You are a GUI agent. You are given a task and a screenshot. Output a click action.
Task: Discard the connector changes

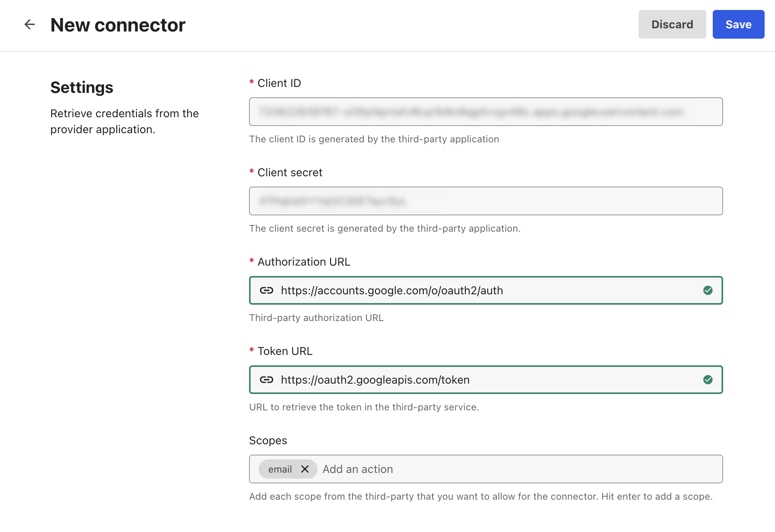(x=672, y=24)
